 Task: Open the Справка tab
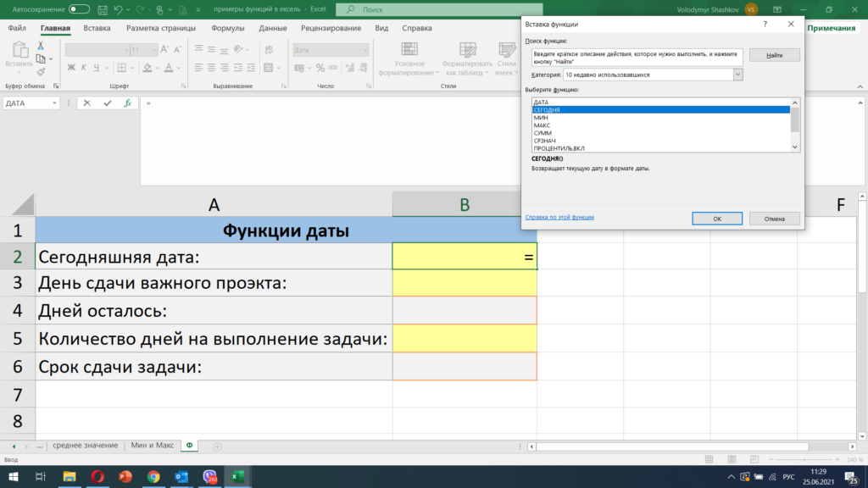click(417, 28)
